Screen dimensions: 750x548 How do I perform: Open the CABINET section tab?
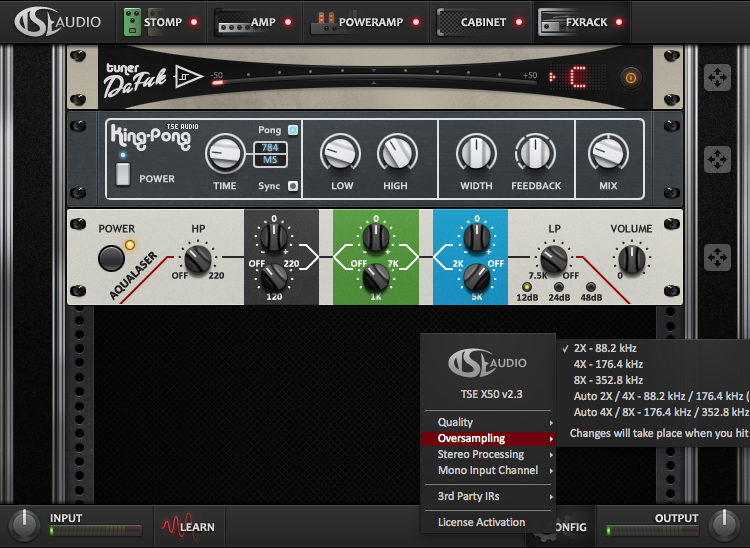[x=481, y=22]
